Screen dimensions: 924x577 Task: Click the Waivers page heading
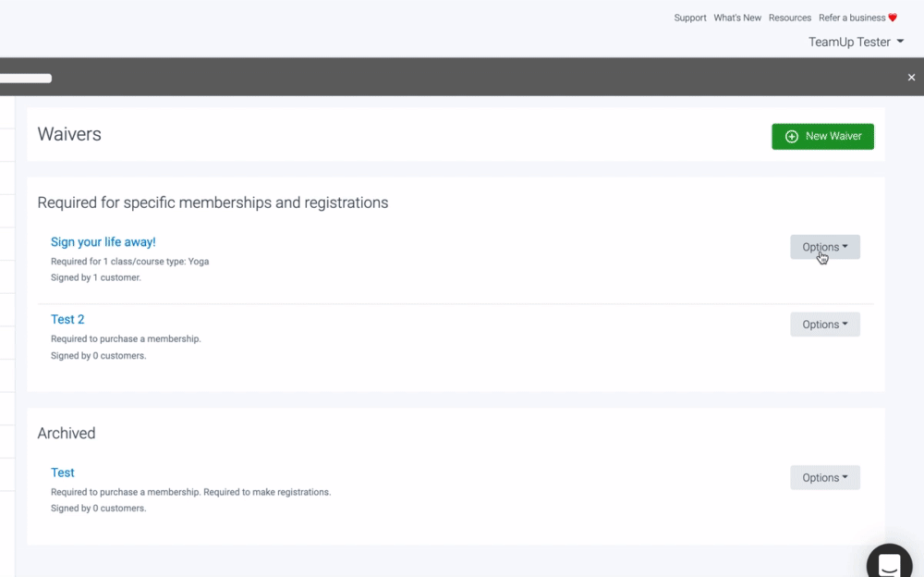point(69,134)
